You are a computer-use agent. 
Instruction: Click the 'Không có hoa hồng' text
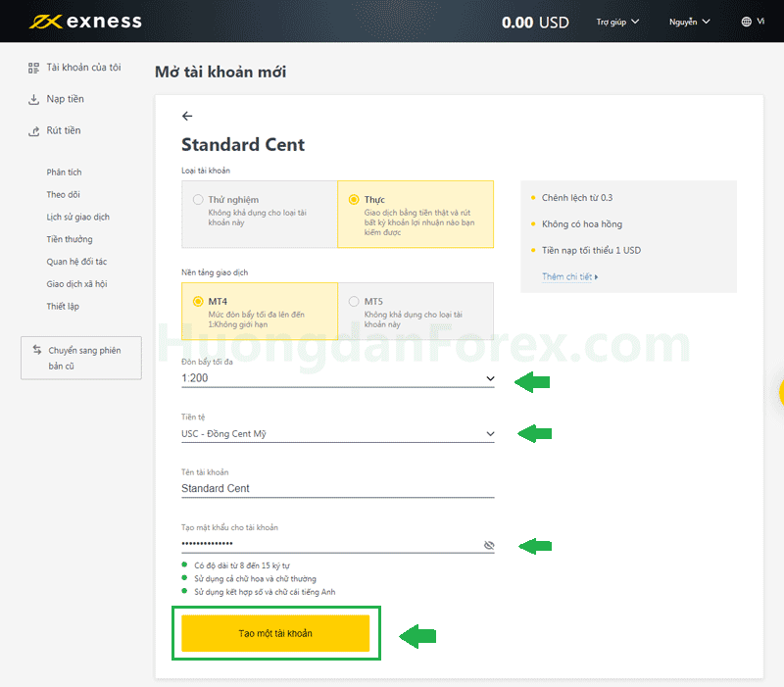point(582,224)
